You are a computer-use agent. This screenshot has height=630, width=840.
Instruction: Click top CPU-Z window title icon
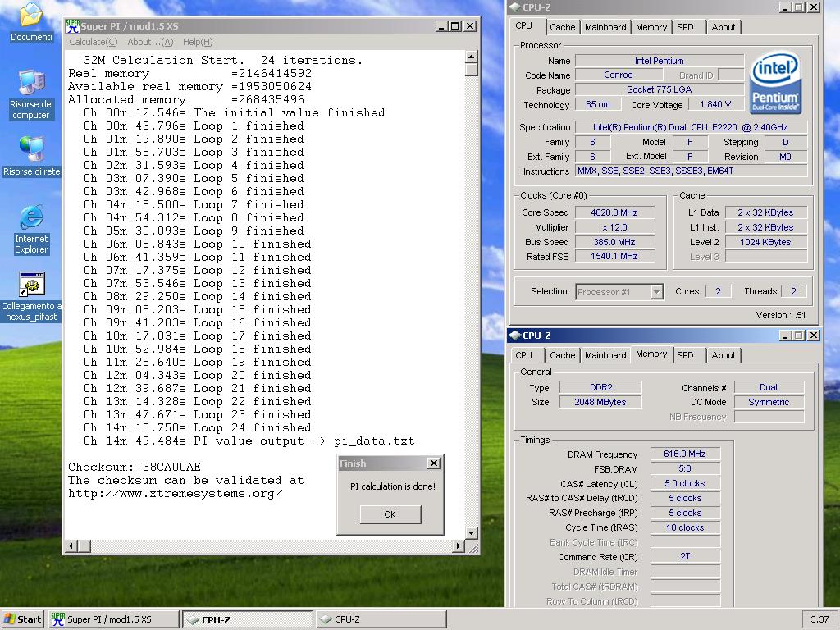pos(515,7)
